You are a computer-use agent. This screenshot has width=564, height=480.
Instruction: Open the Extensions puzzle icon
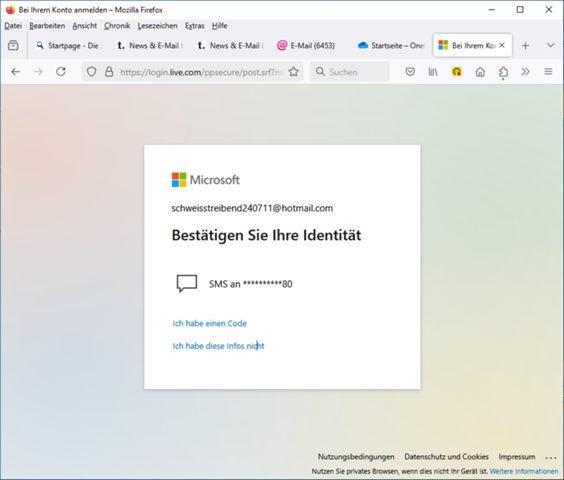click(503, 72)
